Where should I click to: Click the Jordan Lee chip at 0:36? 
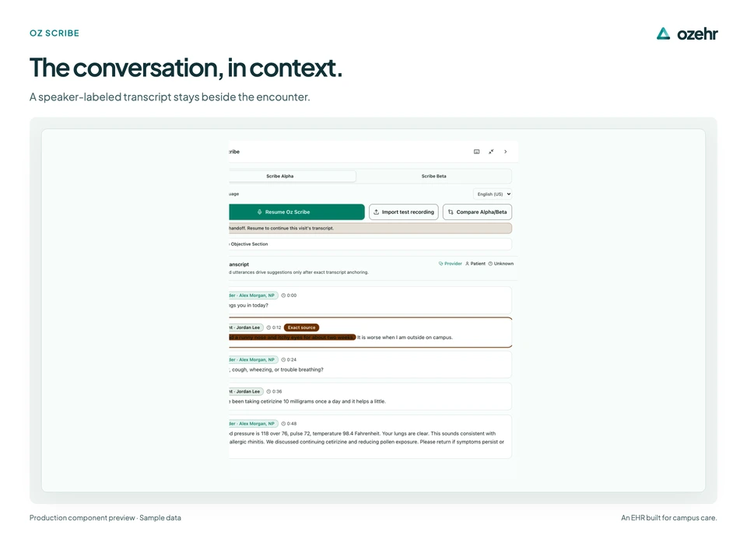tap(246, 391)
